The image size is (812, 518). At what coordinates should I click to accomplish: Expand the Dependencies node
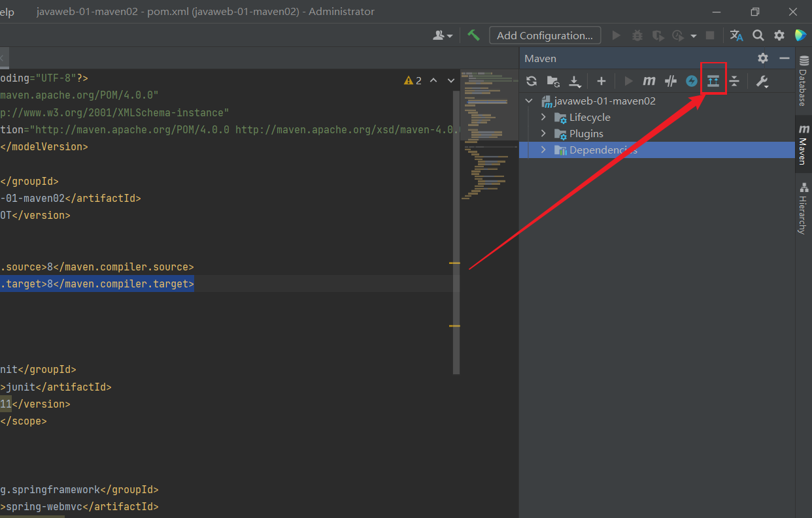pos(543,150)
